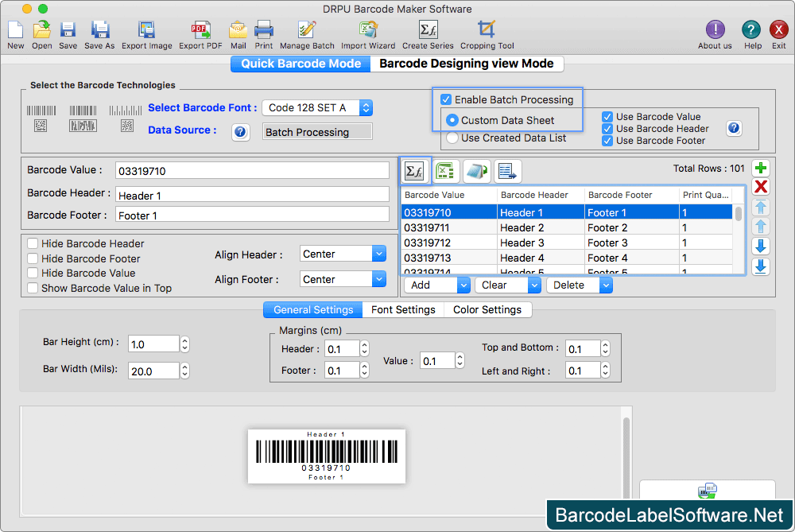Click the Bar Height stepper arrows
The image size is (795, 532).
(x=185, y=344)
